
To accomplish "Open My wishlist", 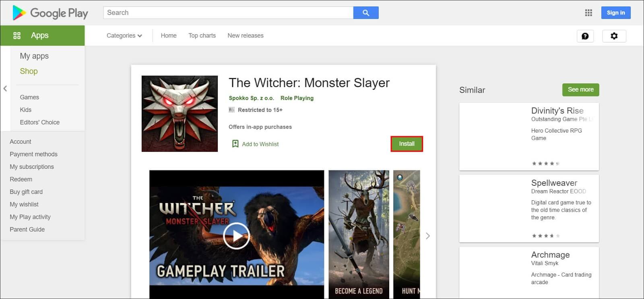I will point(24,204).
